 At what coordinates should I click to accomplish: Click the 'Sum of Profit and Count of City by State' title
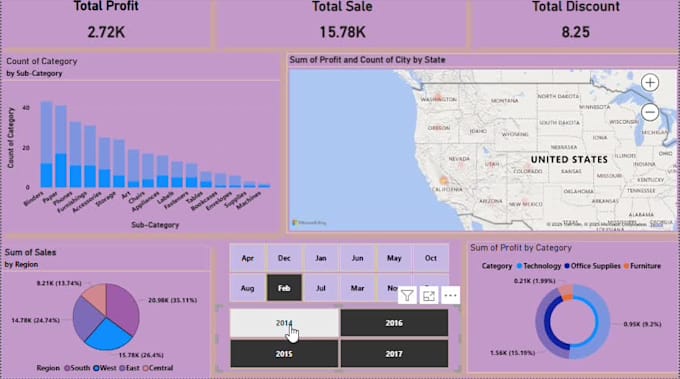click(x=367, y=60)
